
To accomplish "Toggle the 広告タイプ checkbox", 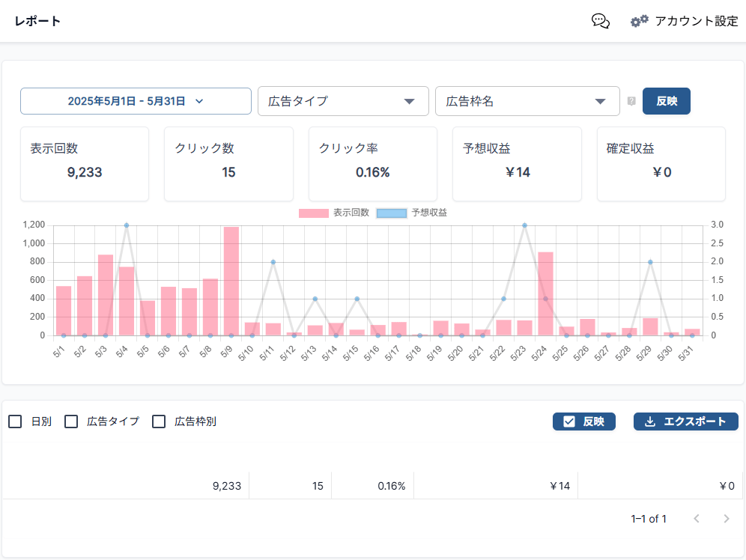I will point(71,421).
